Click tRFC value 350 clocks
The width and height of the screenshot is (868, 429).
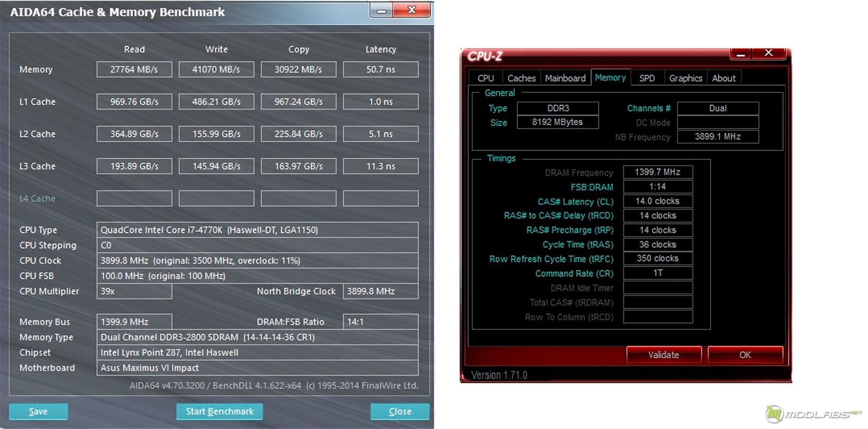tap(658, 258)
